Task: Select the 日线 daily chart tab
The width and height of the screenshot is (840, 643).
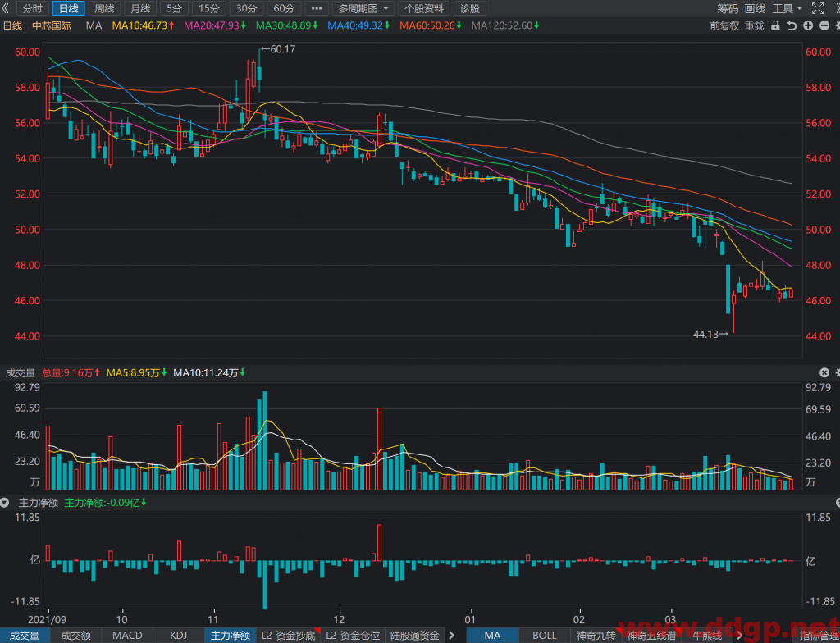Action: [x=69, y=8]
